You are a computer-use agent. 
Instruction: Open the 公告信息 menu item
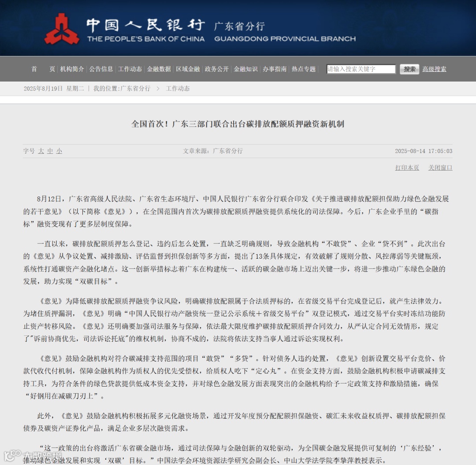coord(101,69)
